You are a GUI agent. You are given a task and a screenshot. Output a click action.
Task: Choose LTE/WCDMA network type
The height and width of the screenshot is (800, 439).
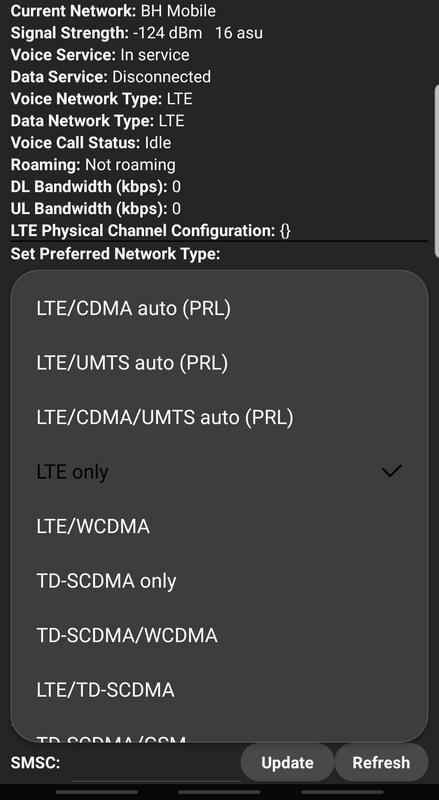click(x=219, y=527)
